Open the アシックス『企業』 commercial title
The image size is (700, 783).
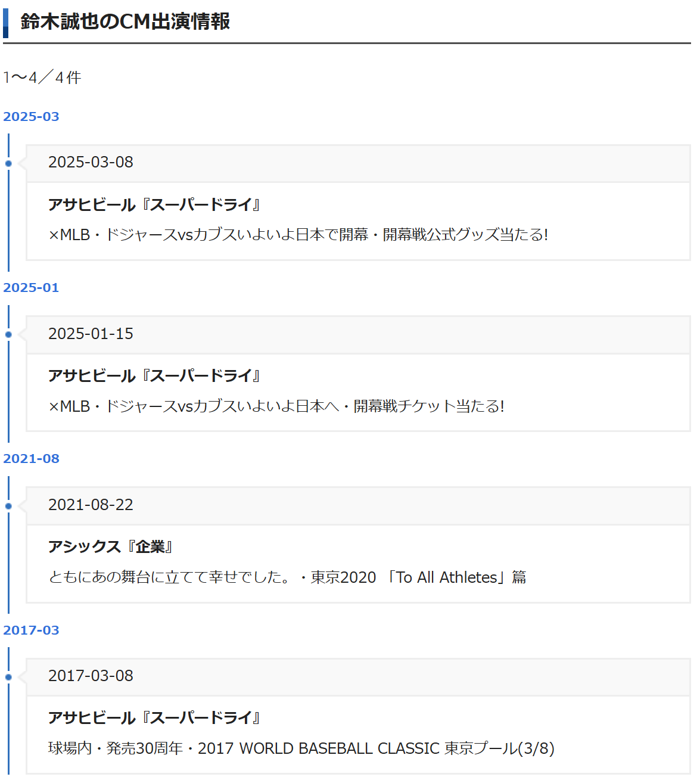[111, 546]
